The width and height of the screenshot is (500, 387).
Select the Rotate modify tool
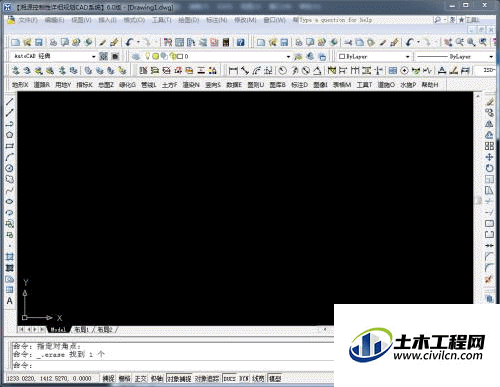489,168
